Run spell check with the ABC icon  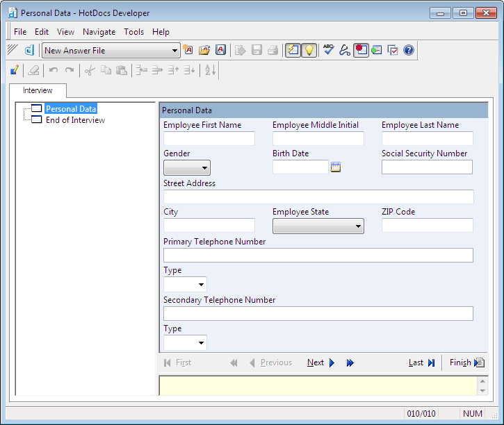click(x=328, y=50)
